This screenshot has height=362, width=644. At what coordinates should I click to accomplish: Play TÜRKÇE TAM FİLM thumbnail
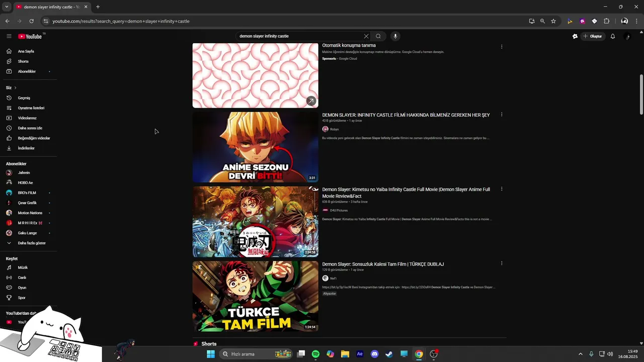[x=255, y=296]
